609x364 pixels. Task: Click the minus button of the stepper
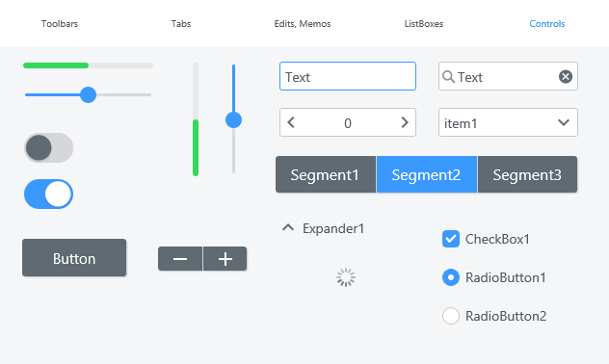(180, 258)
